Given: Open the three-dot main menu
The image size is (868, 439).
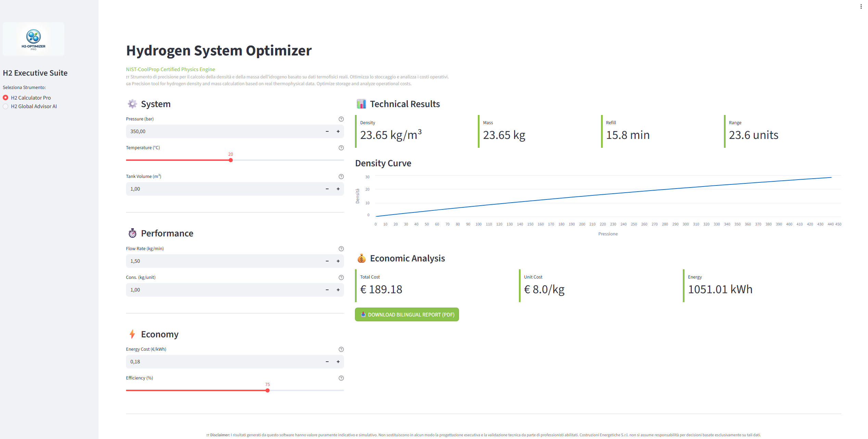Looking at the screenshot, I should click(861, 7).
